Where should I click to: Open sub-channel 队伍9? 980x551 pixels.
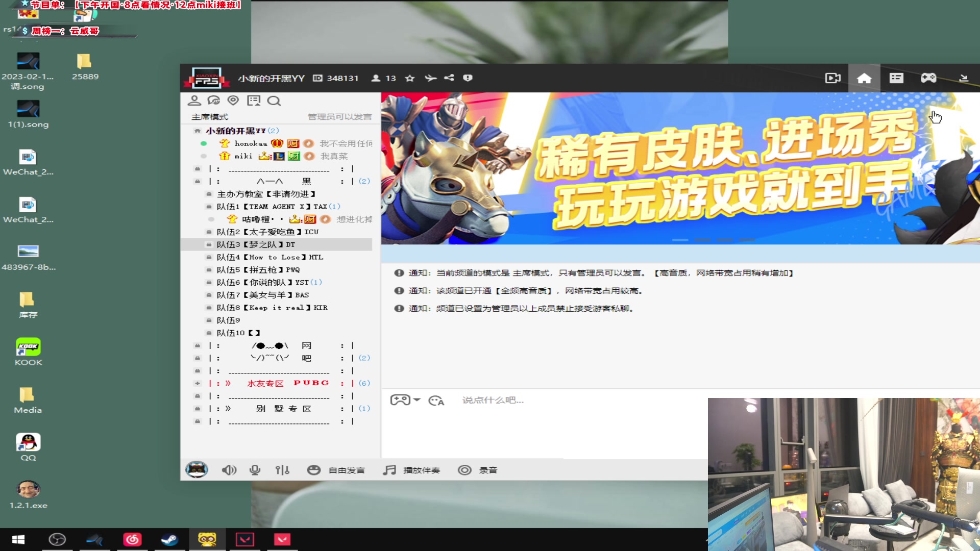228,320
